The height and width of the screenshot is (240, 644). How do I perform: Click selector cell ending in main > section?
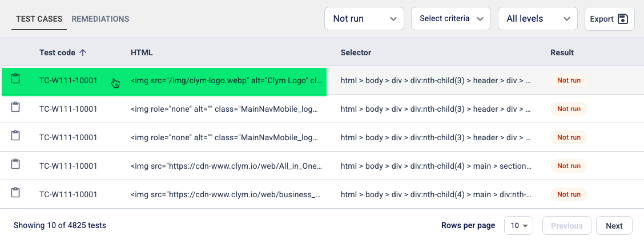(436, 166)
